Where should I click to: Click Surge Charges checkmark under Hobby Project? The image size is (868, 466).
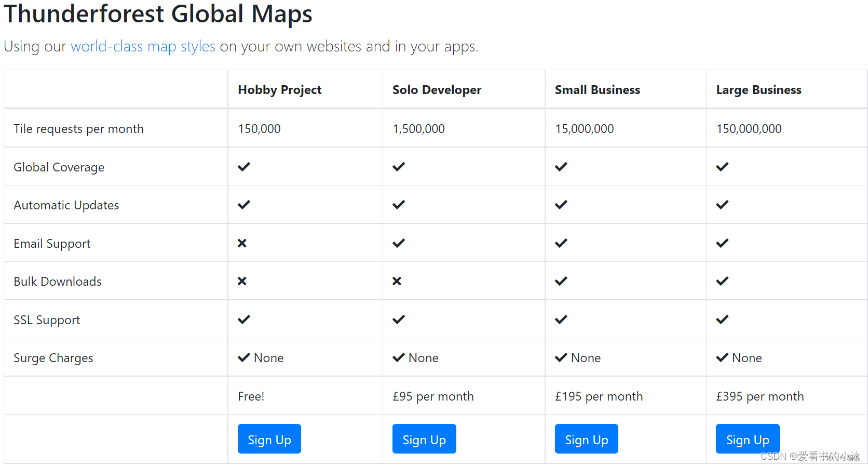pos(244,357)
